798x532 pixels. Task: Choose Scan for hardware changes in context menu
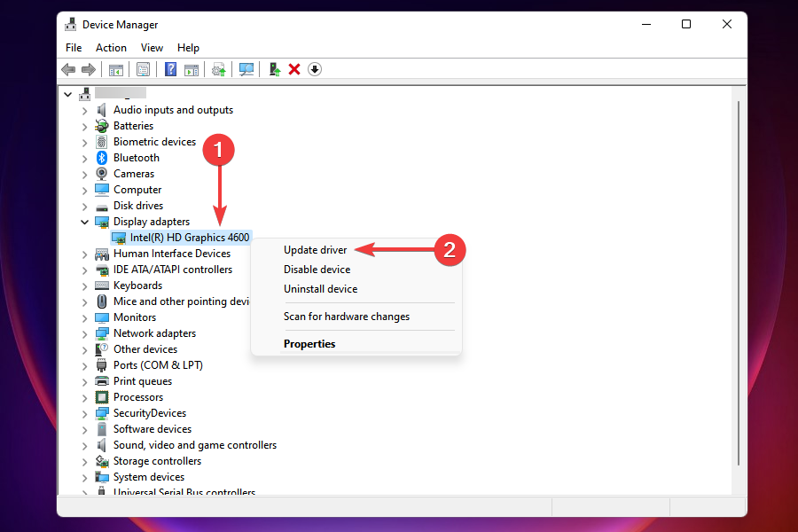(347, 317)
